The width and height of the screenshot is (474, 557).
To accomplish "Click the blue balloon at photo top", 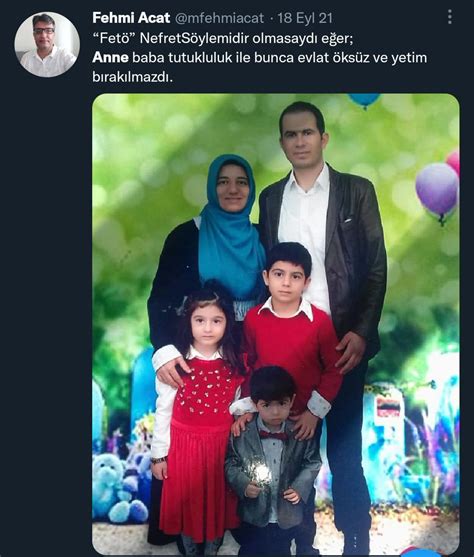I will point(364,99).
